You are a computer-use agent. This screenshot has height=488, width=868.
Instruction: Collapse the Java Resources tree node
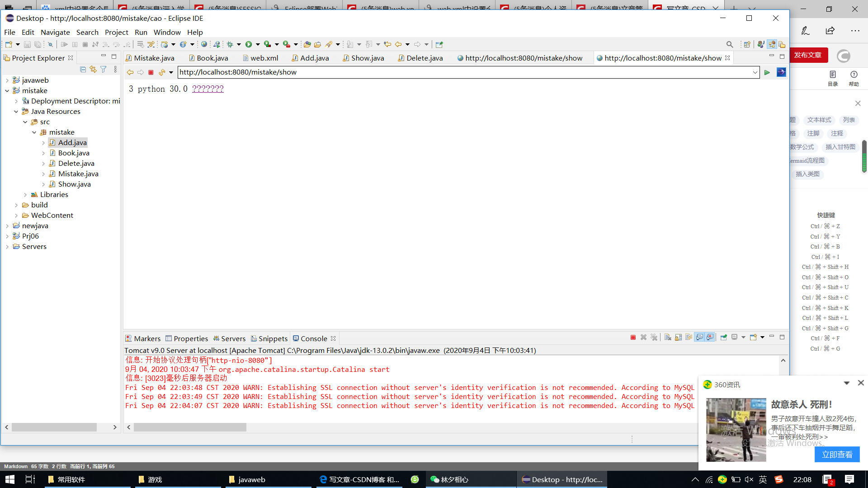(16, 112)
